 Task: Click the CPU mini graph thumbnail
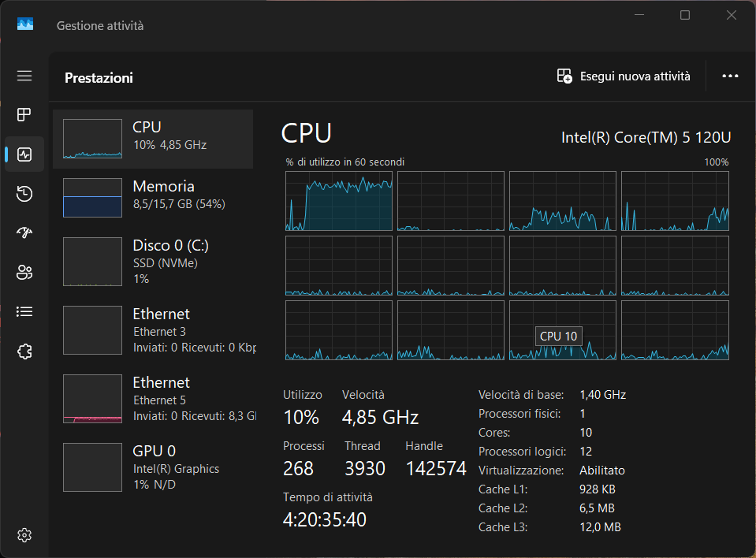coord(92,139)
